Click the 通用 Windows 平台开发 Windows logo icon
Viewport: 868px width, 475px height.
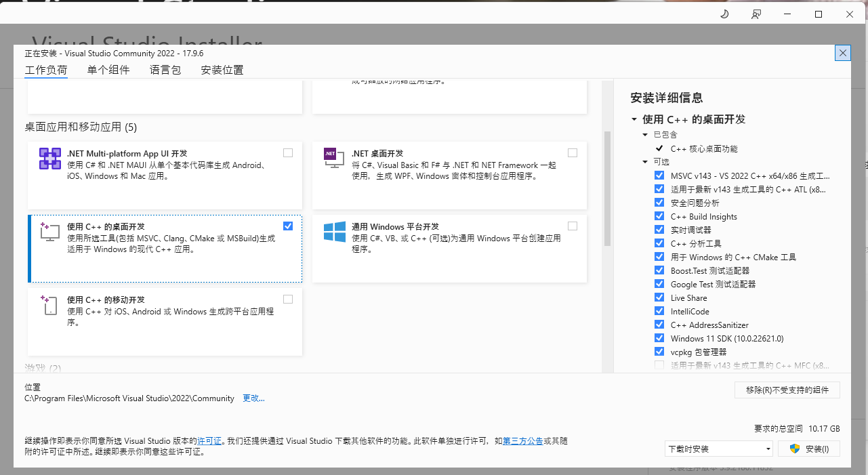click(334, 232)
